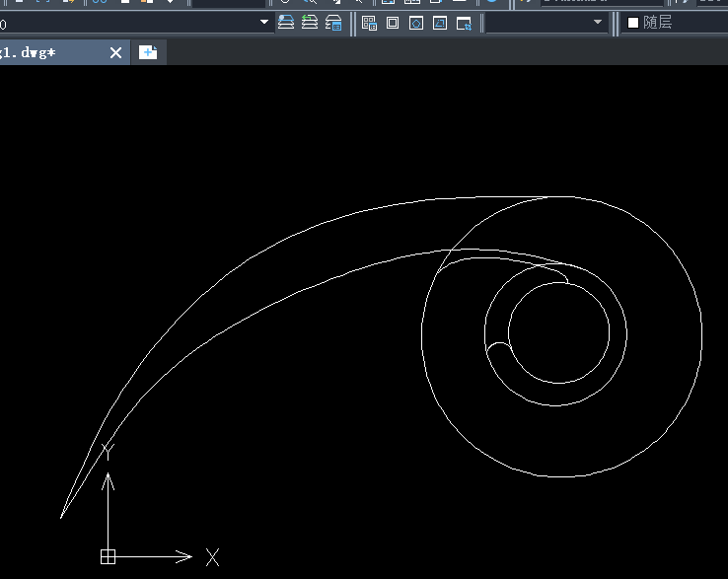Open the viewport scale dropdown
728x579 pixels.
click(x=598, y=22)
